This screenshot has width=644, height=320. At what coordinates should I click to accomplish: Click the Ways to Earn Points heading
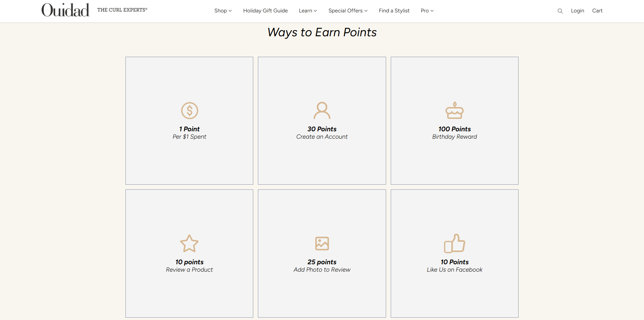[x=322, y=32]
